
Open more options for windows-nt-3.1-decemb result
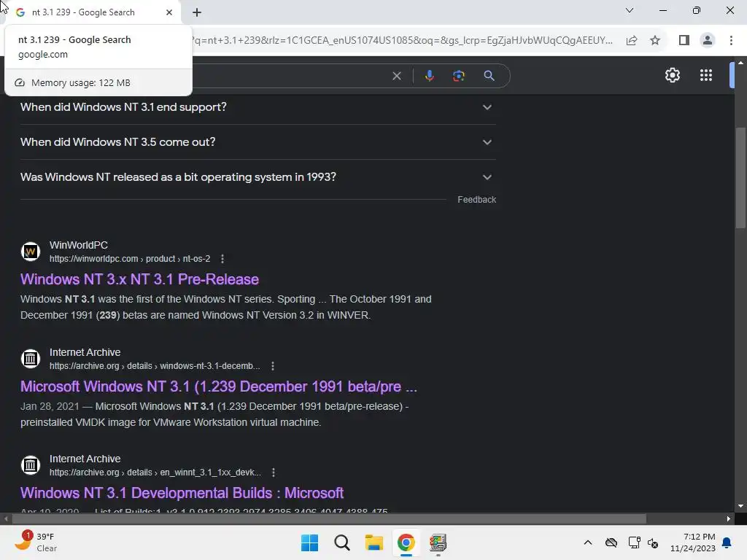273,366
